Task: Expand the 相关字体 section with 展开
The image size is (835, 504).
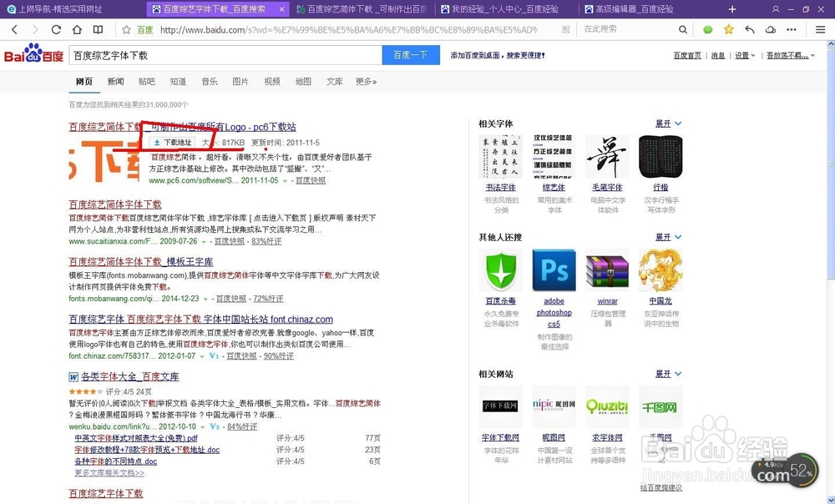Action: (x=668, y=123)
